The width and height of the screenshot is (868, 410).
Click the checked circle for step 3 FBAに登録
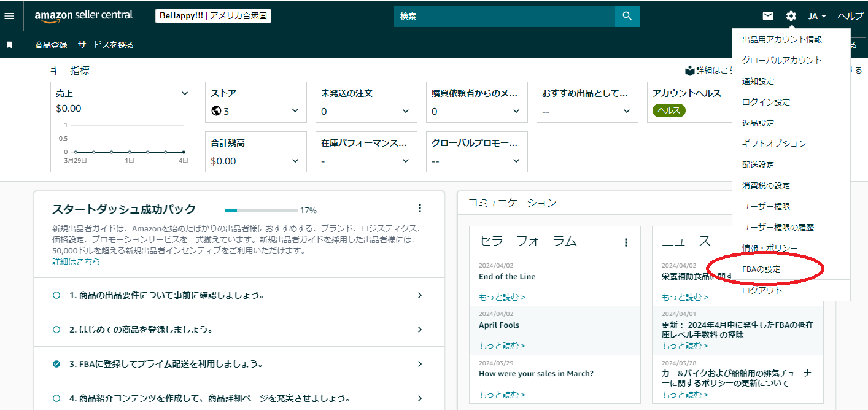[x=56, y=364]
